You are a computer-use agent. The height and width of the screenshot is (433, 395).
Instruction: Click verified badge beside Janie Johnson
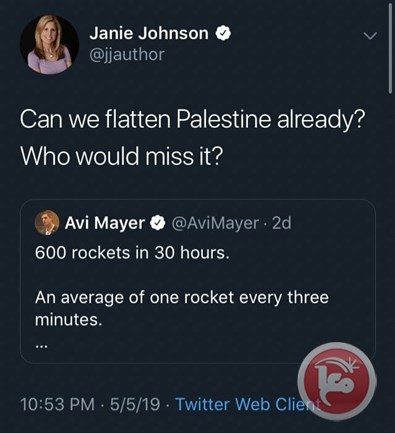pos(223,33)
